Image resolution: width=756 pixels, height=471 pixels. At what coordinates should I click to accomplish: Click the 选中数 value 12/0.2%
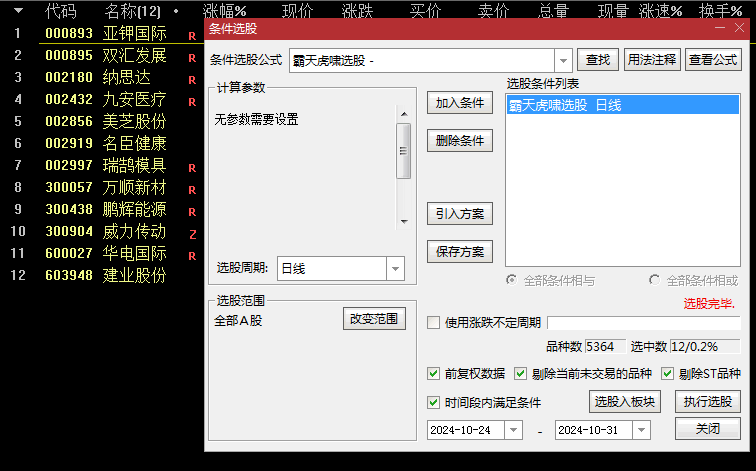pos(705,347)
